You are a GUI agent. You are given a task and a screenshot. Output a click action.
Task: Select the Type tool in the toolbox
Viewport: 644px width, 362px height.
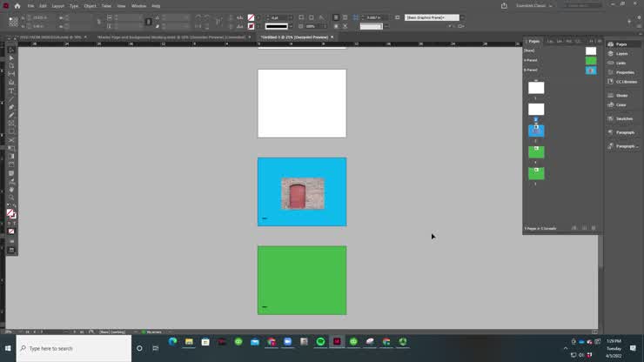click(x=11, y=90)
